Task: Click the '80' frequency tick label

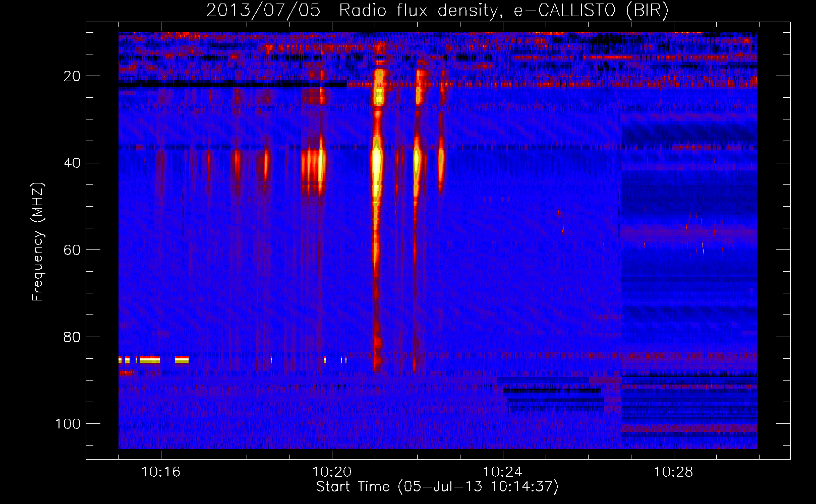Action: click(73, 337)
